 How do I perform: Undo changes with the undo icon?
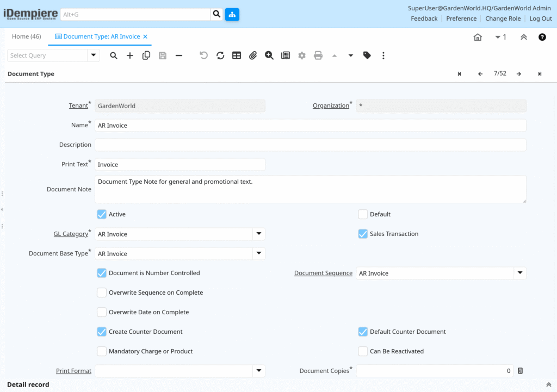click(x=203, y=55)
